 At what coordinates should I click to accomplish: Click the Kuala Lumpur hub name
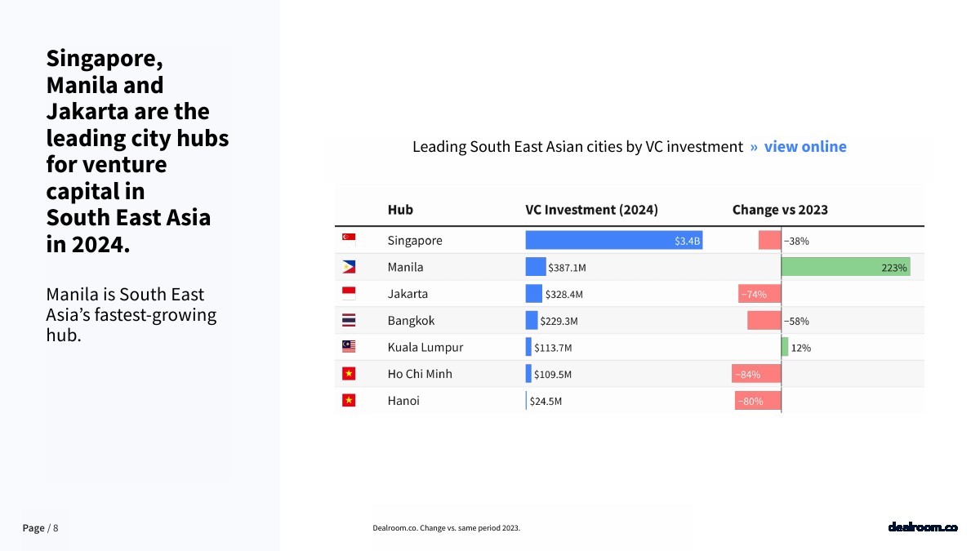point(425,347)
